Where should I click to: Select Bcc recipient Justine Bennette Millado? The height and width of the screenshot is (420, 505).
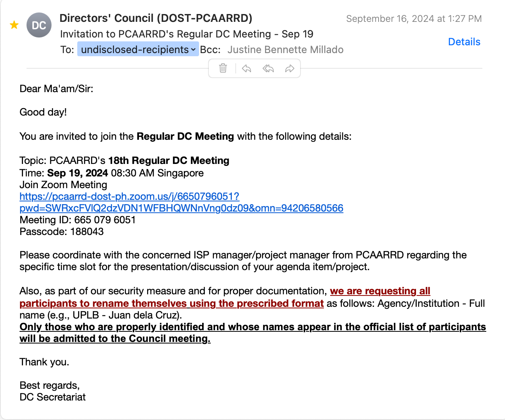(x=285, y=50)
